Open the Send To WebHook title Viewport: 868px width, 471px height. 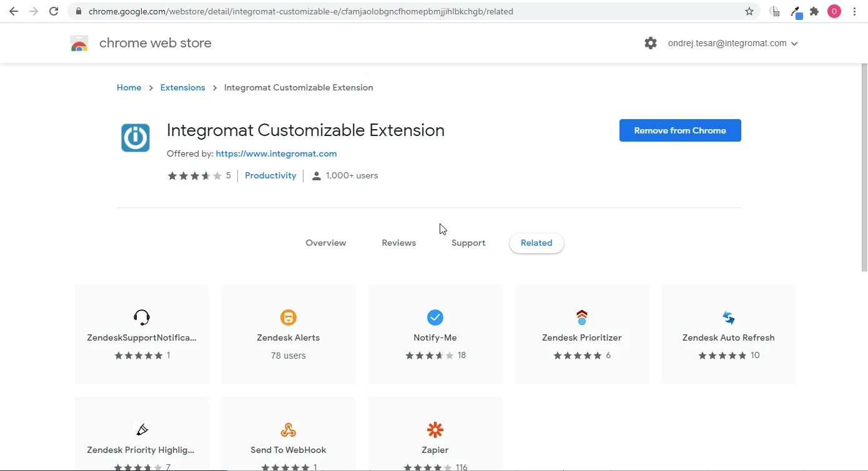(x=289, y=450)
